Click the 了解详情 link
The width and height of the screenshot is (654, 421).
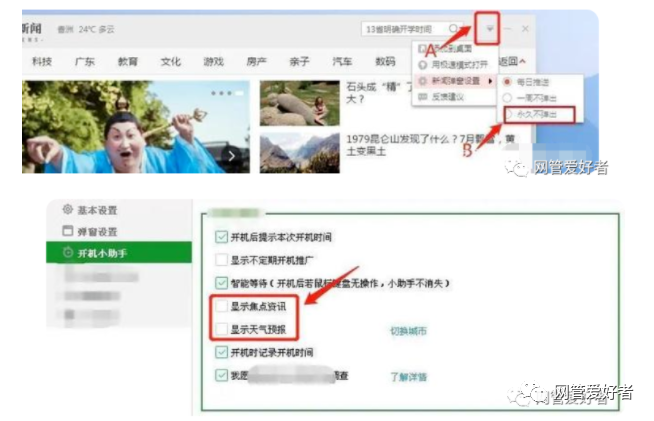[x=408, y=377]
